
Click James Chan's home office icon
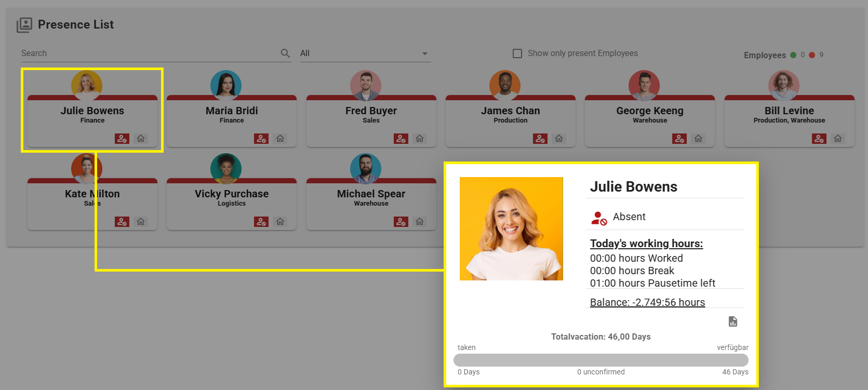559,139
